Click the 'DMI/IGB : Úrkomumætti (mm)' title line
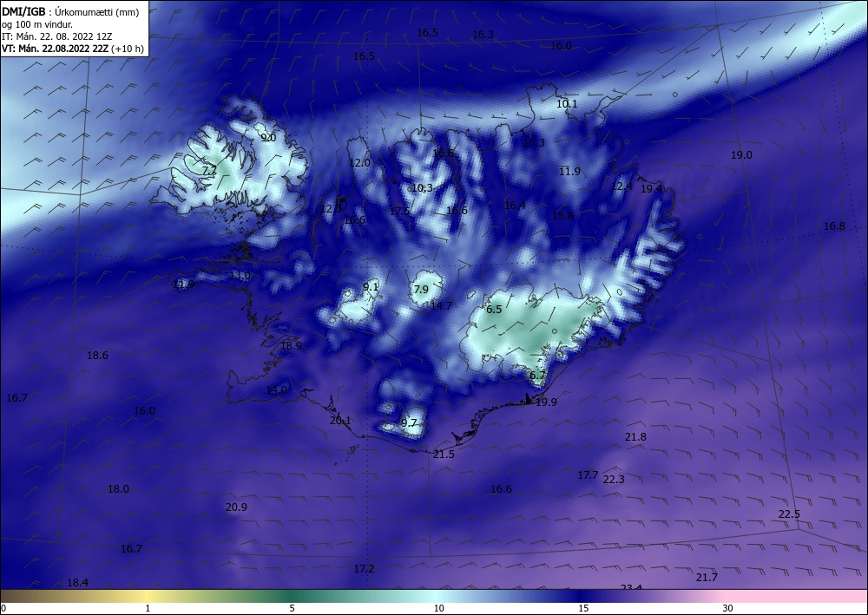The image size is (868, 615). click(x=70, y=12)
